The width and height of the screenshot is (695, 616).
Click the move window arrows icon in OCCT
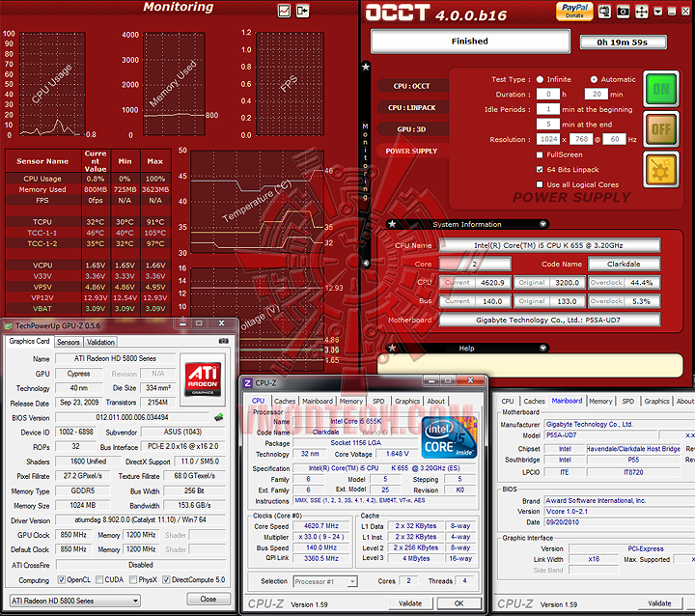point(641,12)
